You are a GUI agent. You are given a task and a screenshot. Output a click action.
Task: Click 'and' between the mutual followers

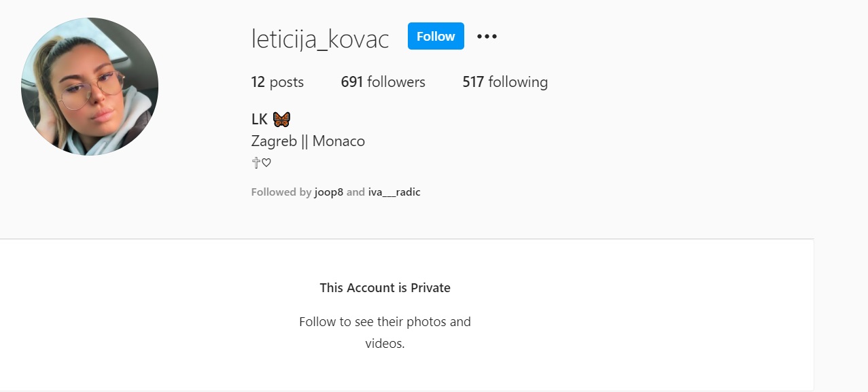[355, 192]
